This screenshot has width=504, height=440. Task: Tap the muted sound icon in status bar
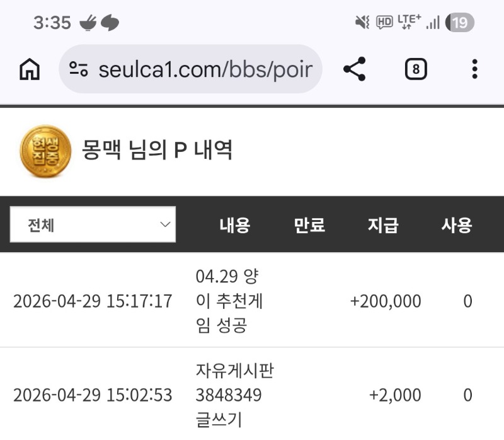(x=362, y=23)
